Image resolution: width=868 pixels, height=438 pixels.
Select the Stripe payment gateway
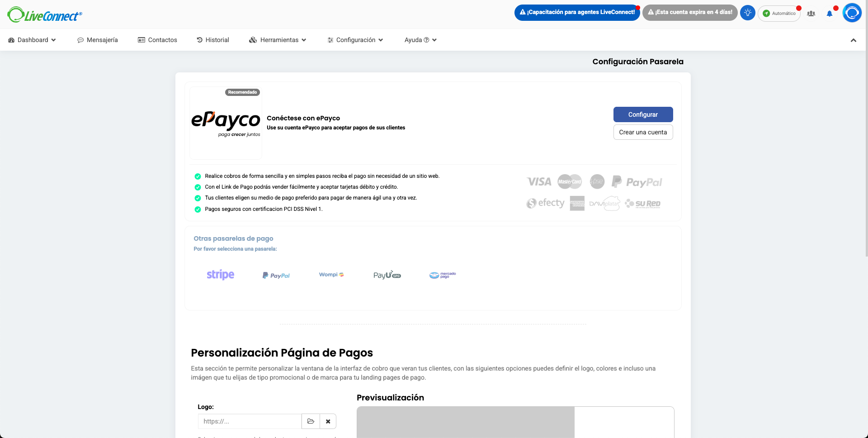(x=220, y=275)
